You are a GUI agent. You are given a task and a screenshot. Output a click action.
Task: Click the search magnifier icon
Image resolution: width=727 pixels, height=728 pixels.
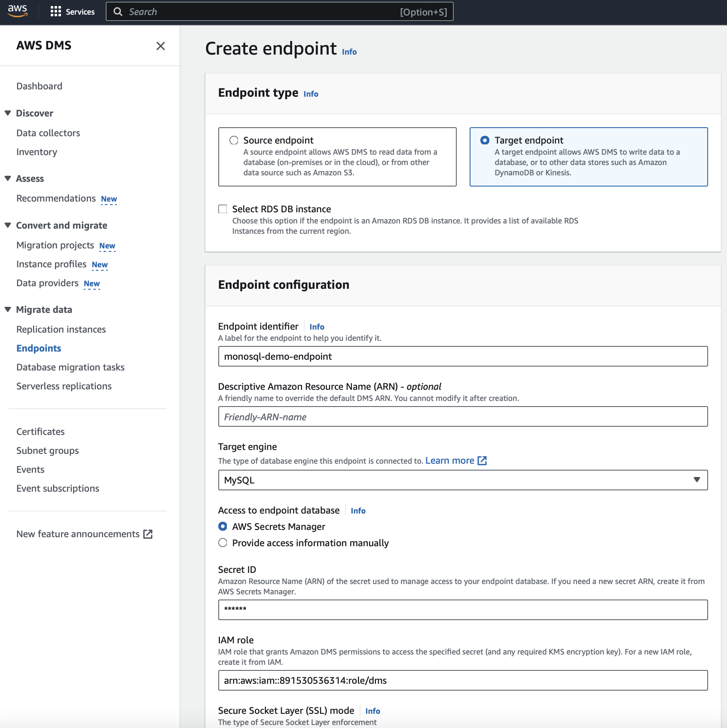point(118,12)
